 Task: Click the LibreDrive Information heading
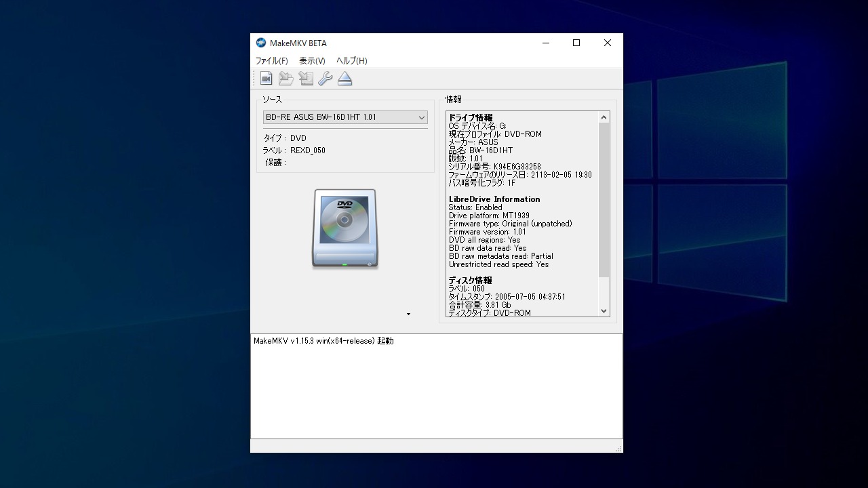(x=494, y=199)
